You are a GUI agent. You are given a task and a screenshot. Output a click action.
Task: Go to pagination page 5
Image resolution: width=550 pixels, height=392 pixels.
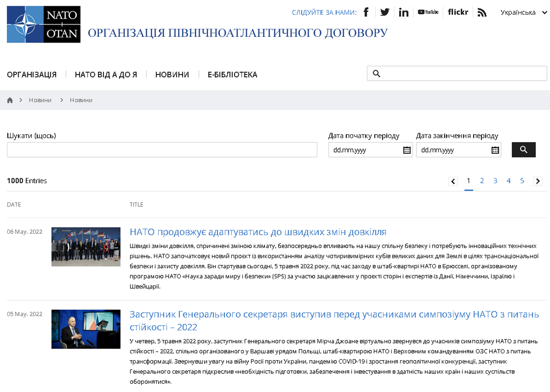coord(522,181)
